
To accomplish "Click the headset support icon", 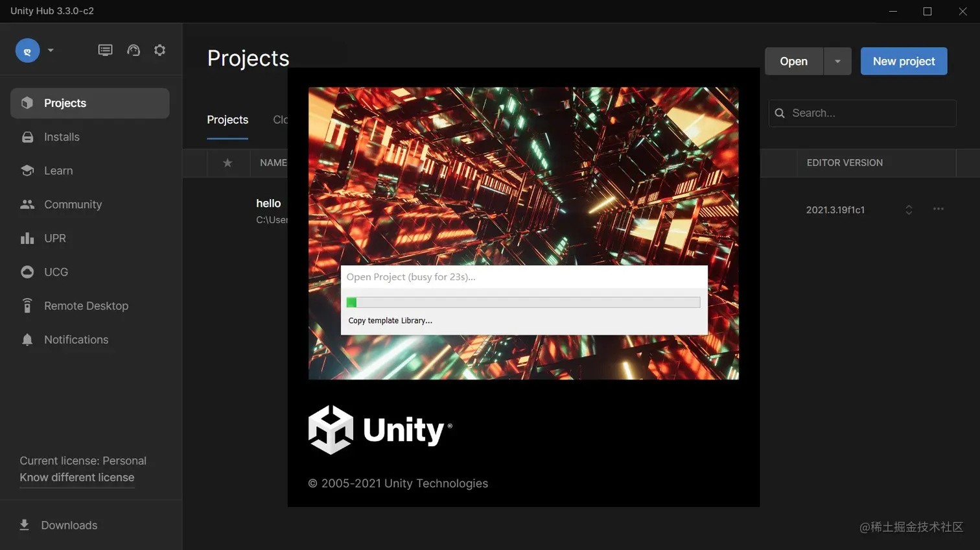I will (x=134, y=49).
